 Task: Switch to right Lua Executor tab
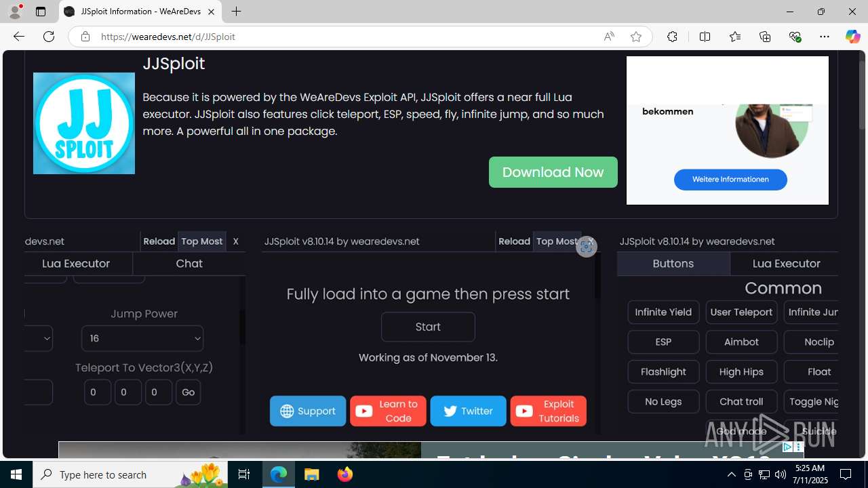click(x=786, y=264)
